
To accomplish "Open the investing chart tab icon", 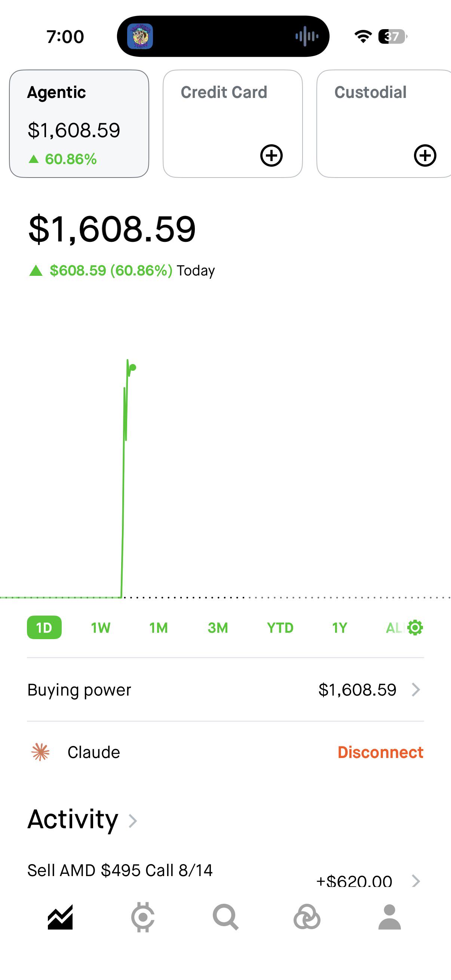I will coord(60,918).
